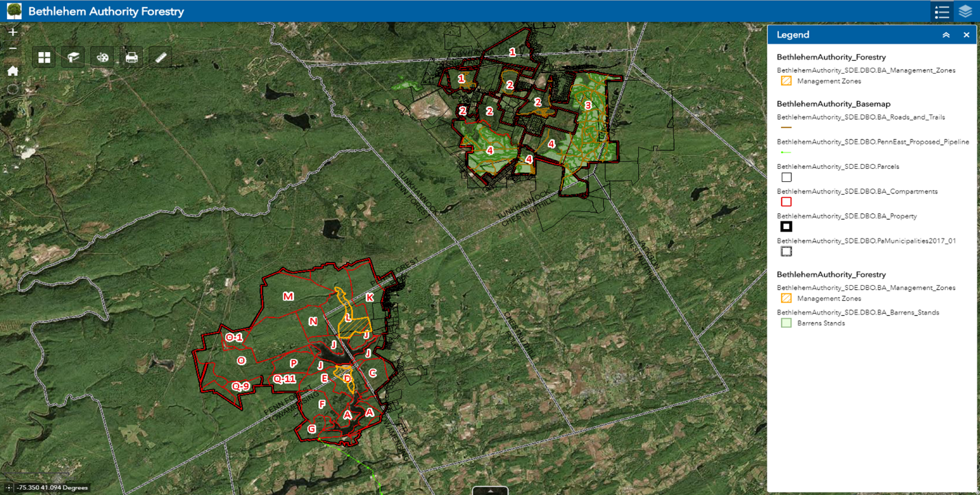Zoom in using the plus button
This screenshot has width=980, height=495.
coord(12,31)
